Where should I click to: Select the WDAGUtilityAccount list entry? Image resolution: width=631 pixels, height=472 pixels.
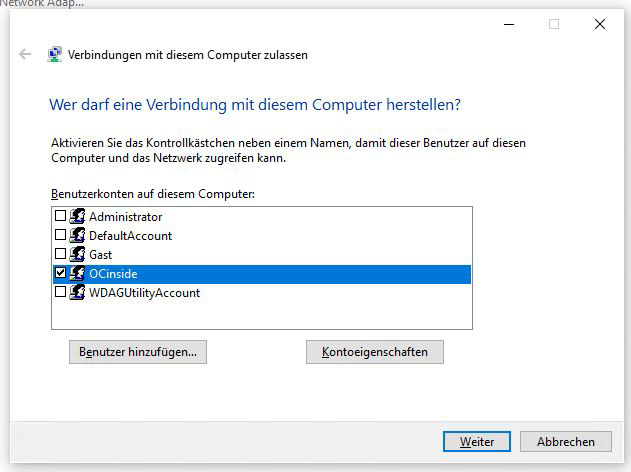(262, 293)
